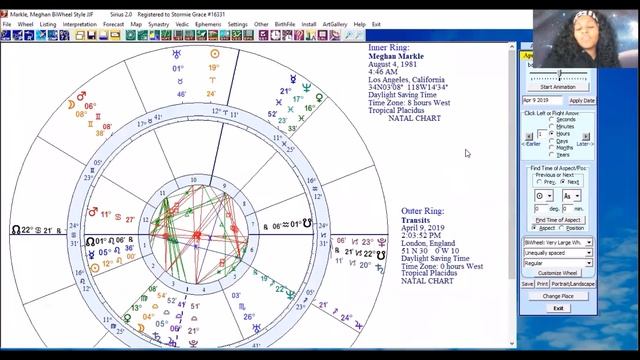This screenshot has width=640, height=360.
Task: Open the Ephemeris menu
Action: pos(208,24)
